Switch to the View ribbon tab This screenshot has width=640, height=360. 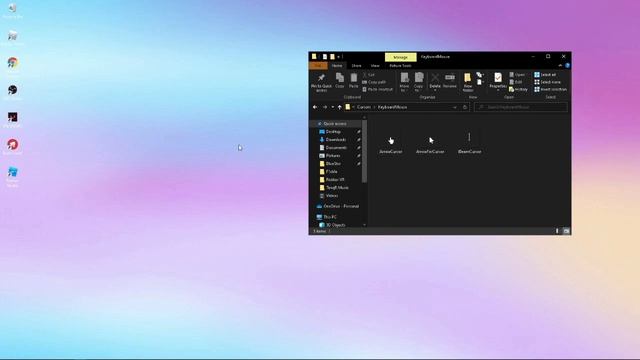coord(375,66)
